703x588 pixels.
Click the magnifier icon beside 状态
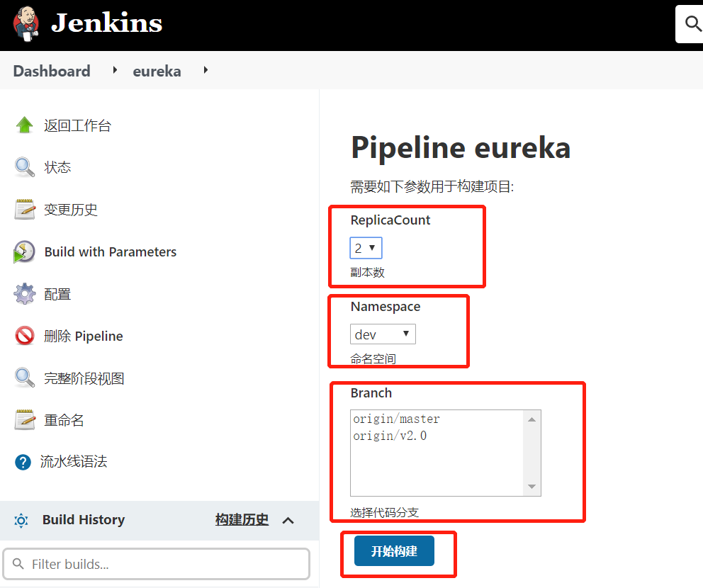[x=25, y=168]
